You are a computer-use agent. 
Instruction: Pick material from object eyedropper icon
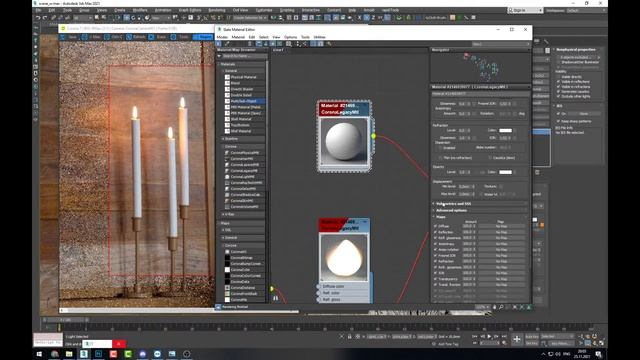point(227,44)
